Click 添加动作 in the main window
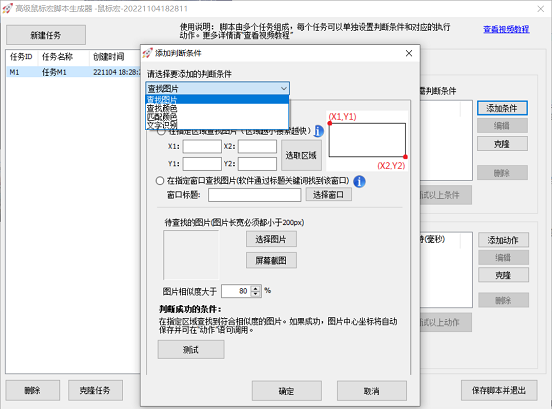This screenshot has width=552, height=409. (503, 240)
